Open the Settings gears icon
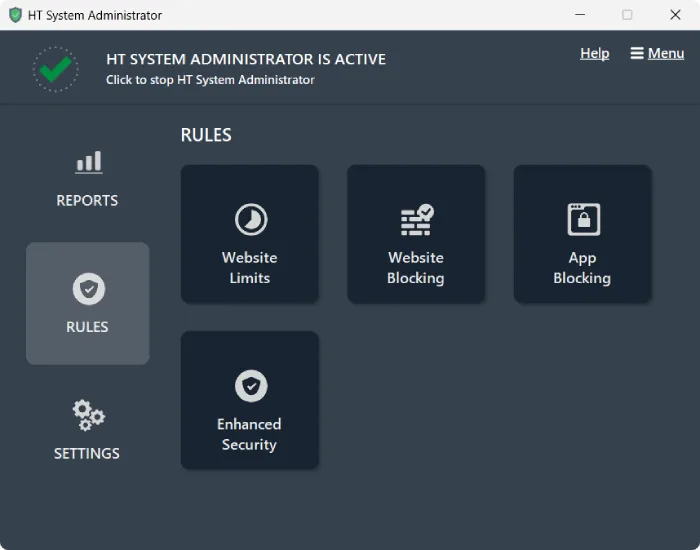Screen dimensions: 700x550 (88, 415)
